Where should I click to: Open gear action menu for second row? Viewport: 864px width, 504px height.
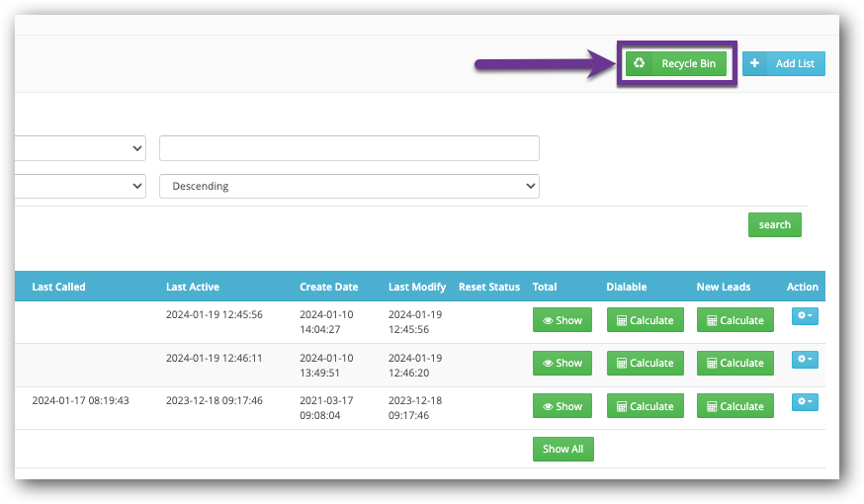[x=805, y=360]
